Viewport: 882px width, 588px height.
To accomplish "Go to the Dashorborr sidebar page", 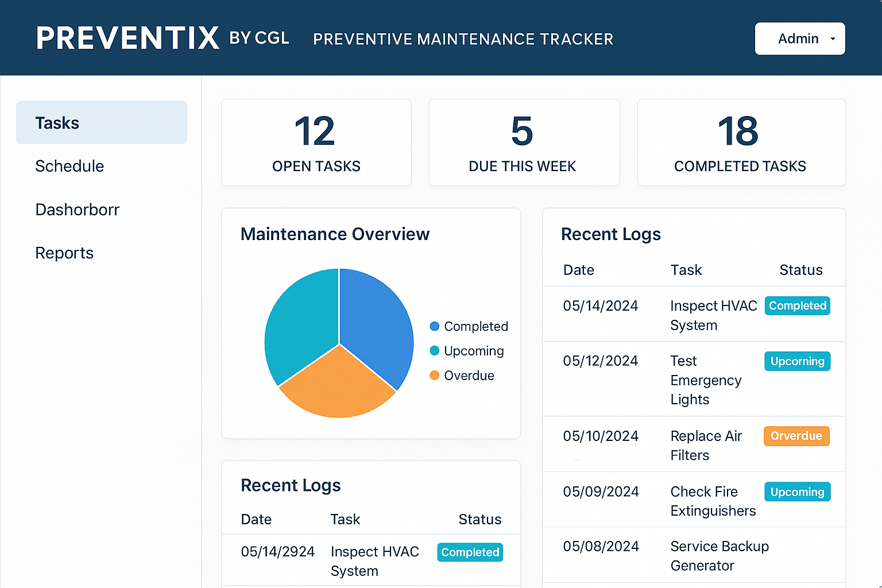I will click(77, 210).
